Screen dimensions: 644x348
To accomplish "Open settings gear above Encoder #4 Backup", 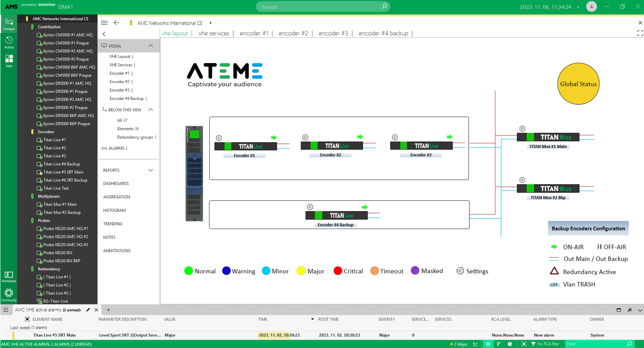I will coord(310,207).
